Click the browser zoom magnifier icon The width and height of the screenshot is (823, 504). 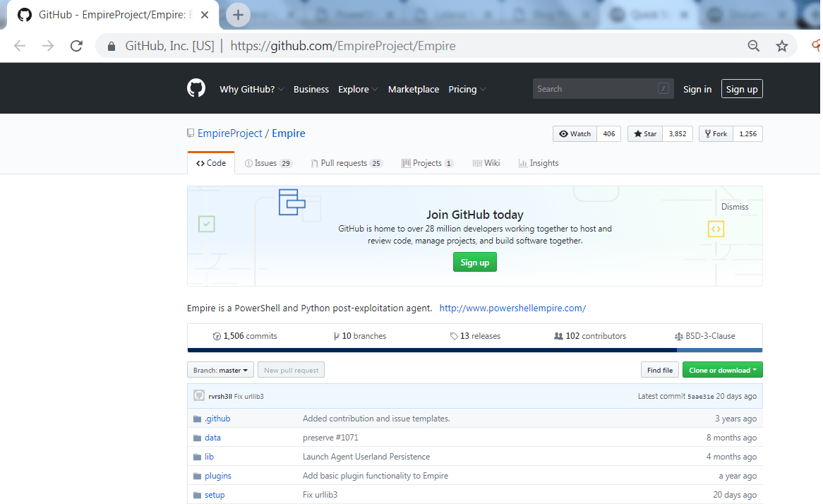tap(753, 46)
